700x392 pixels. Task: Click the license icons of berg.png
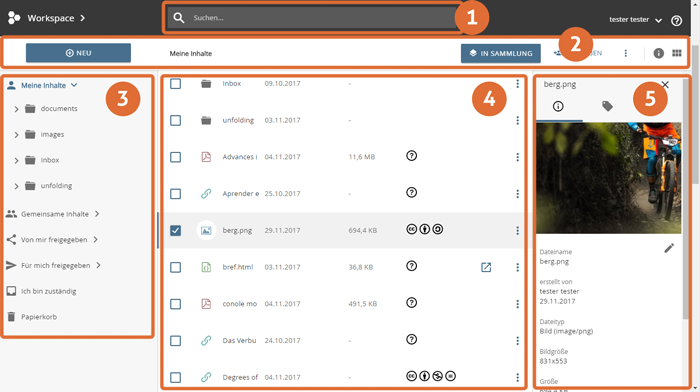(x=425, y=229)
